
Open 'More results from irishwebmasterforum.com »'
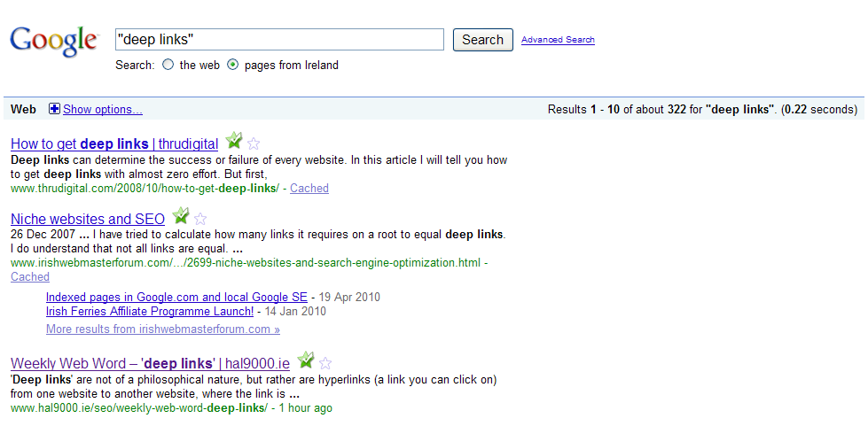tap(163, 329)
